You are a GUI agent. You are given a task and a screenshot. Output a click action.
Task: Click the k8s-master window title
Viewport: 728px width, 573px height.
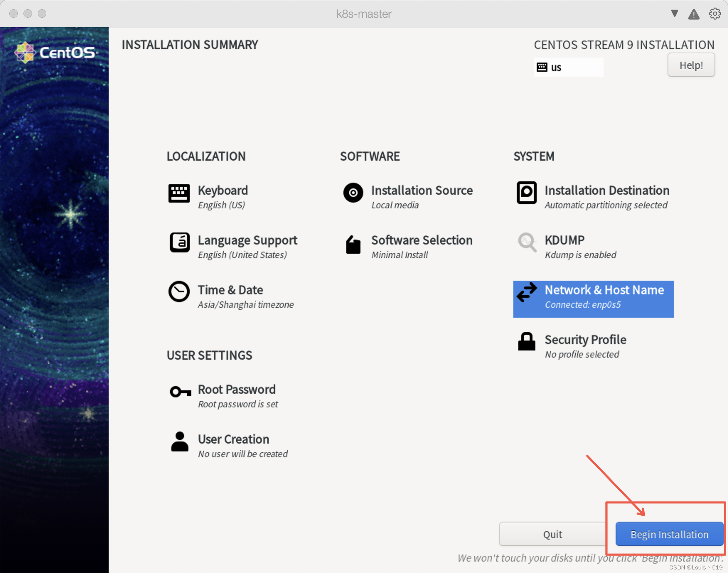click(364, 14)
